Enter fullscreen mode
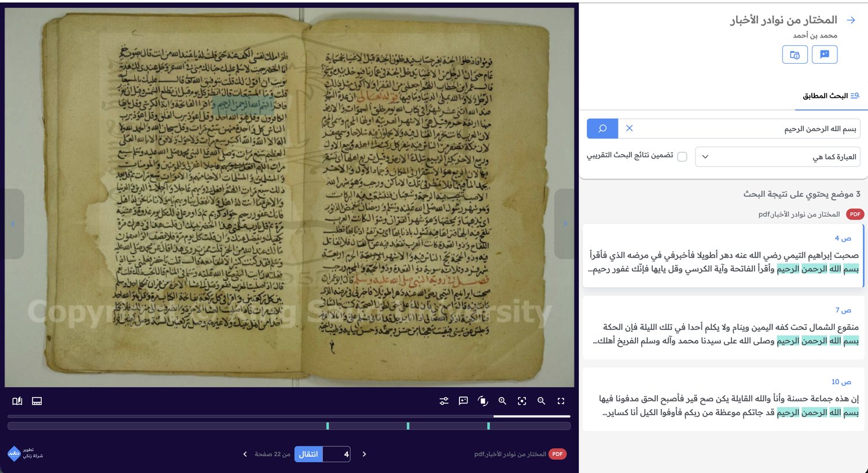This screenshot has width=868, height=473. tap(561, 401)
